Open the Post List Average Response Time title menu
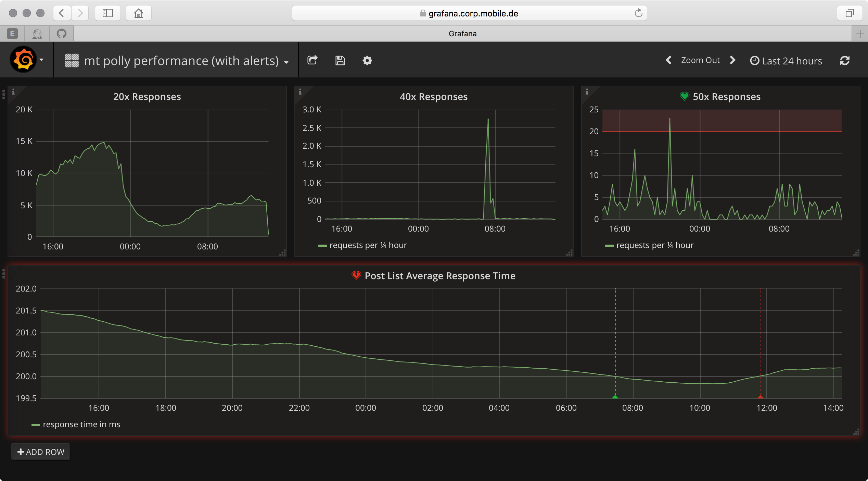 point(440,276)
